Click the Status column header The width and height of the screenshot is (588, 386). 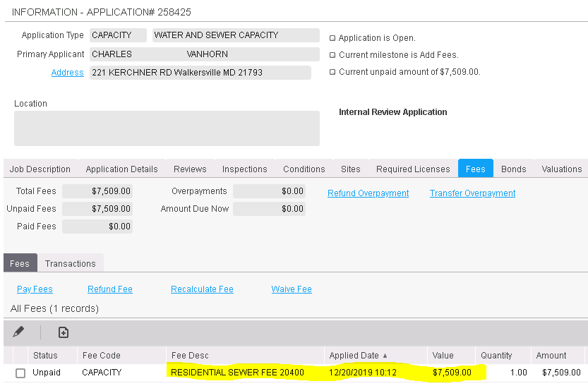pos(52,355)
